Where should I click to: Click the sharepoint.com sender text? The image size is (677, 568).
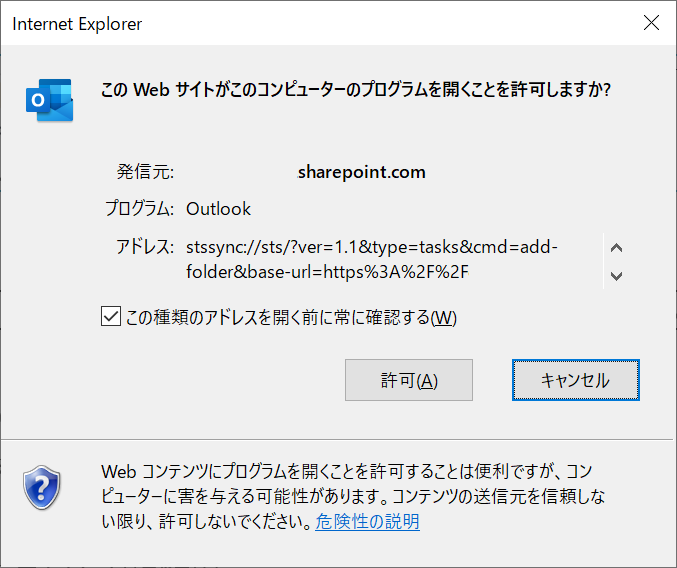361,172
